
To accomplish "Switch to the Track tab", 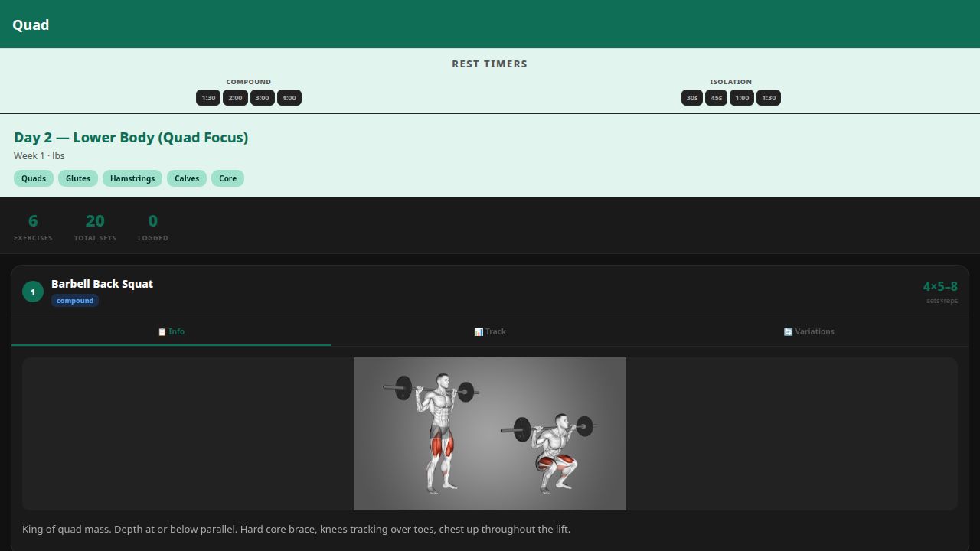I will pyautogui.click(x=490, y=332).
